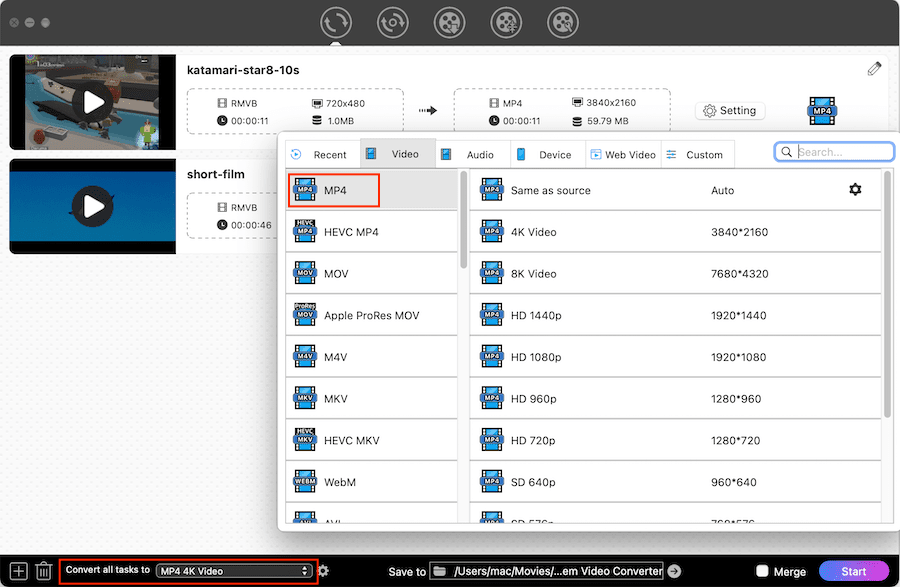Viewport: 900px width, 587px height.
Task: Switch to the Video tab
Action: coord(398,154)
